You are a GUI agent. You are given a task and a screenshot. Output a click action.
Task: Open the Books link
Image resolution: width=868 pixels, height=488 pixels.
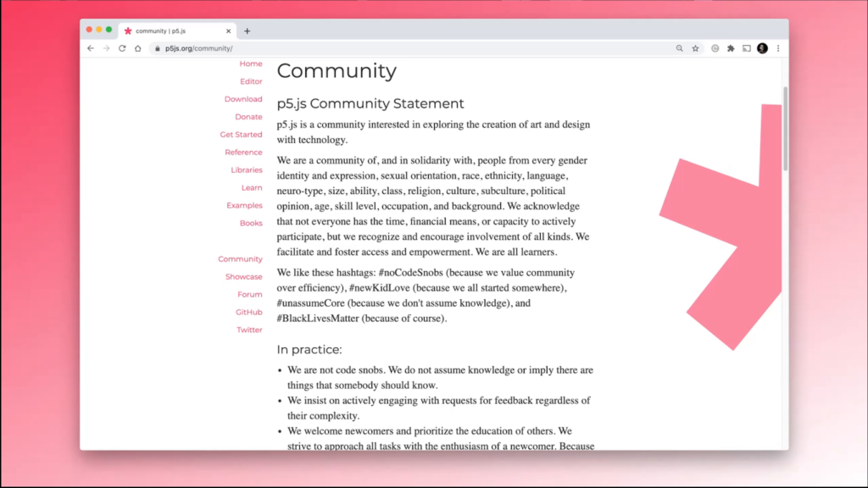click(x=251, y=223)
